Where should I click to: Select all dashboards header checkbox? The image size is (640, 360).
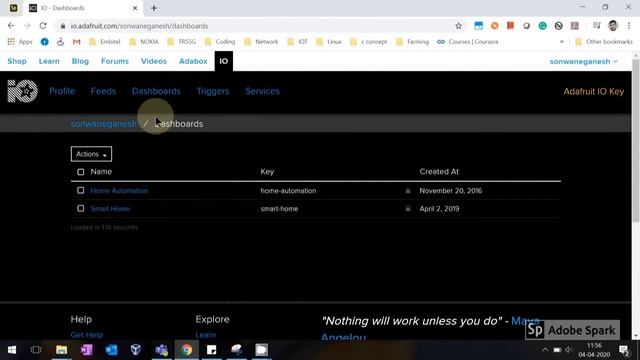pyautogui.click(x=80, y=172)
